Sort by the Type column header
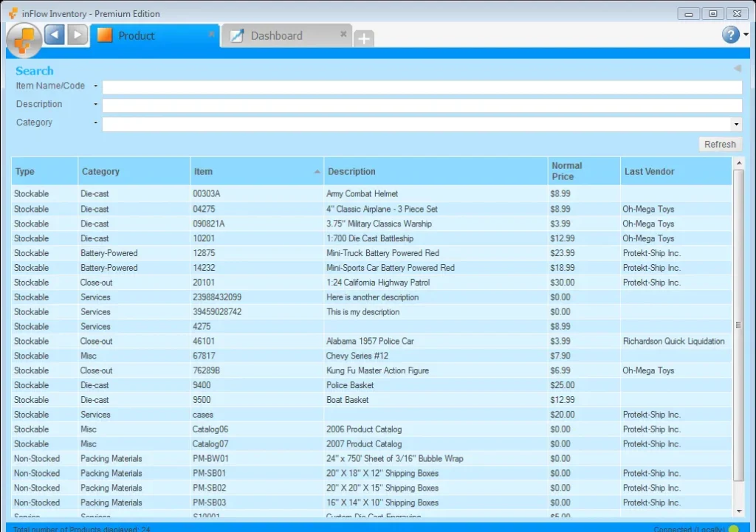Screen dimensions: 756x532 coord(44,171)
